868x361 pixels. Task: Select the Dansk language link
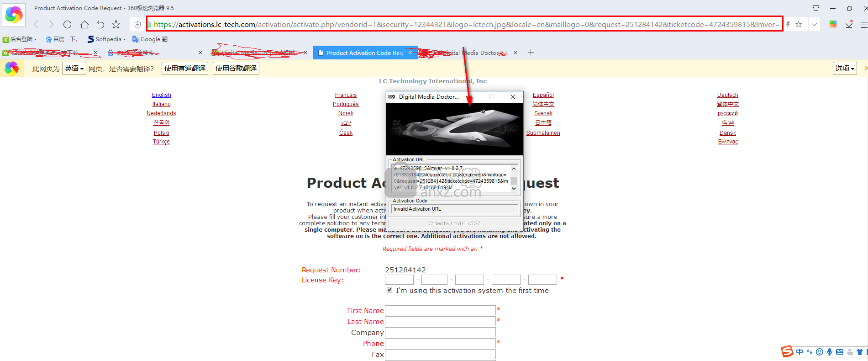click(x=728, y=133)
